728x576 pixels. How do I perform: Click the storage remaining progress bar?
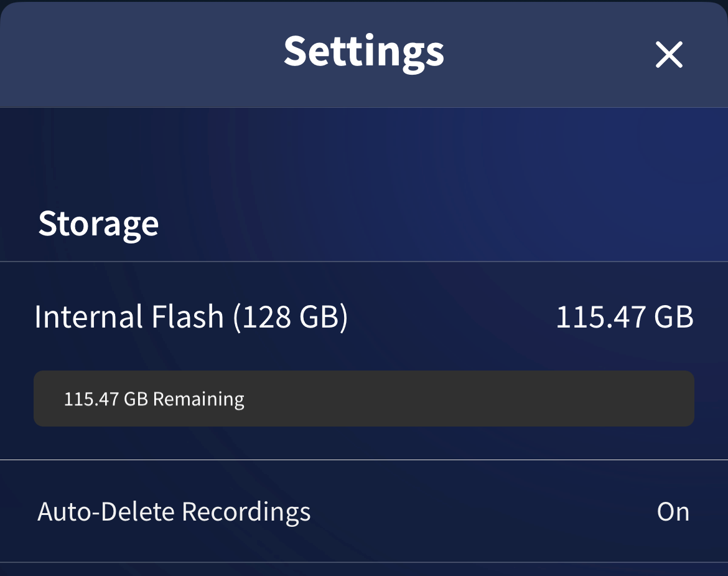pyautogui.click(x=364, y=399)
